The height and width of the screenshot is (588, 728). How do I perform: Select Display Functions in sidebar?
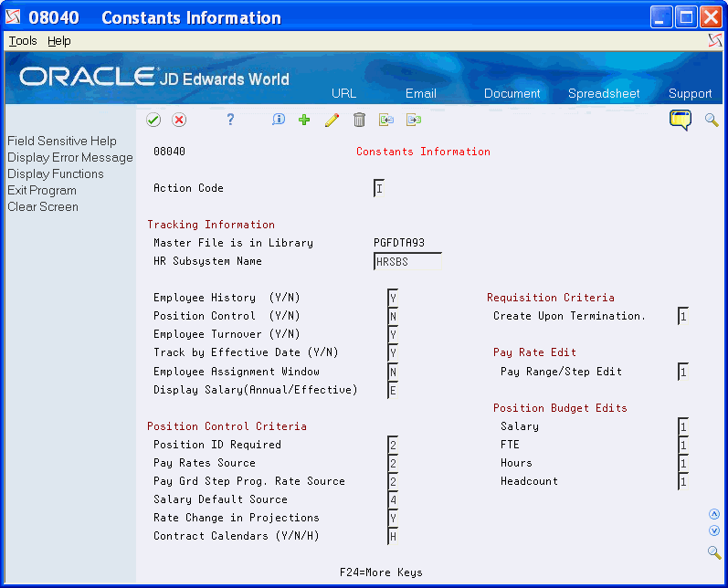tap(56, 173)
